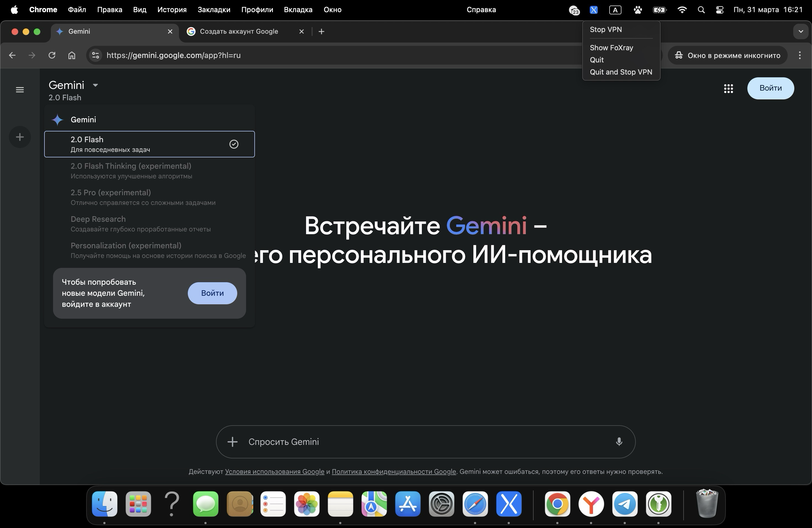Click the microphone icon in prompt box
Image resolution: width=812 pixels, height=528 pixels.
coord(619,442)
